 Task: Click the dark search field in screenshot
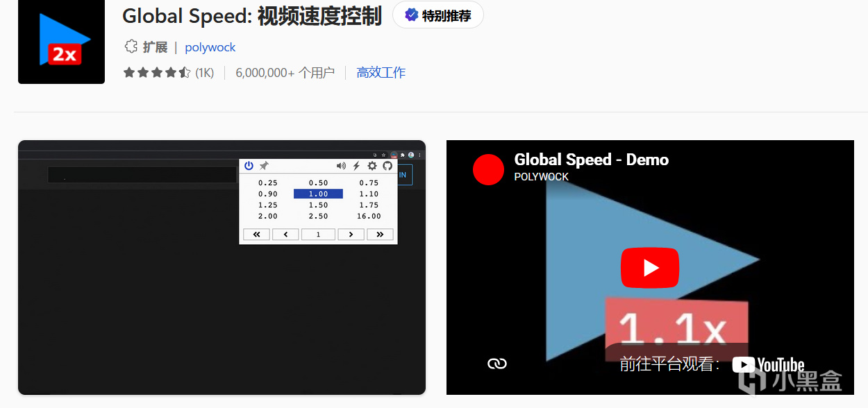(142, 175)
